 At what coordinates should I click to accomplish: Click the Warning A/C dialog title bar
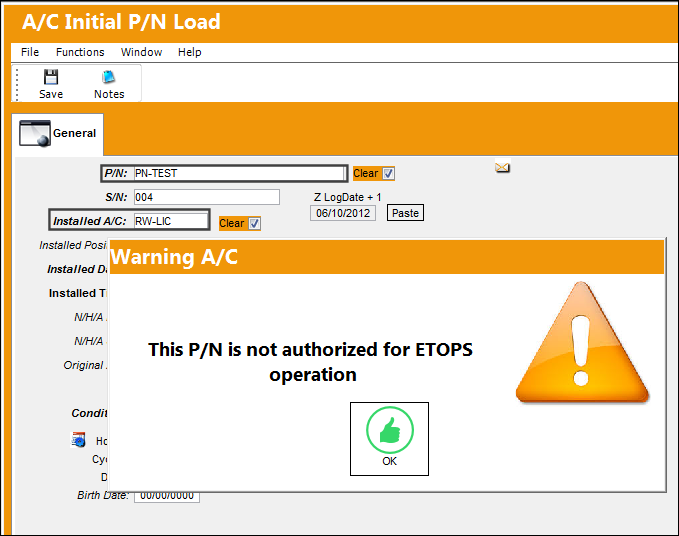387,257
